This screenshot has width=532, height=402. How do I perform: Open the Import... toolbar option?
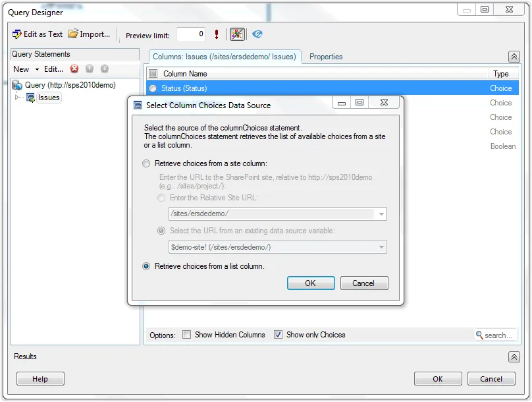tap(89, 34)
